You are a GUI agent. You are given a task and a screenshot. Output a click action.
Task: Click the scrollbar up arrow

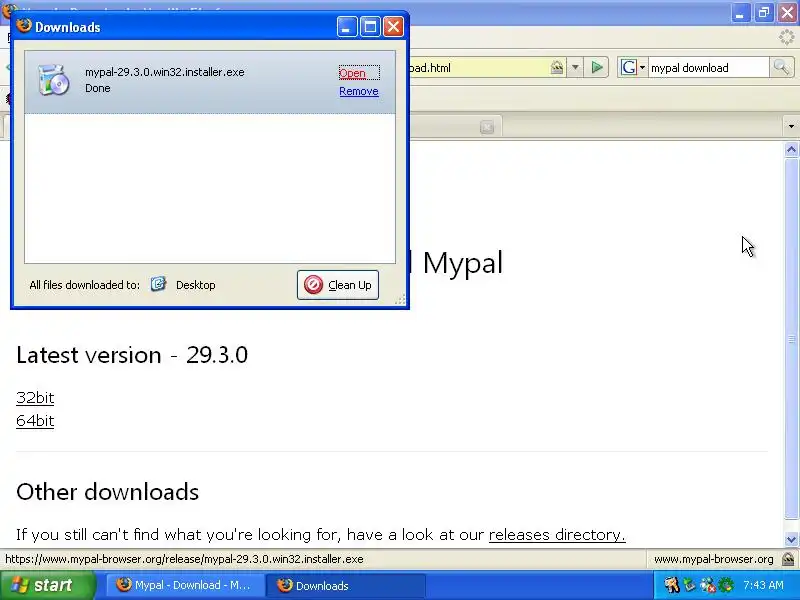791,149
